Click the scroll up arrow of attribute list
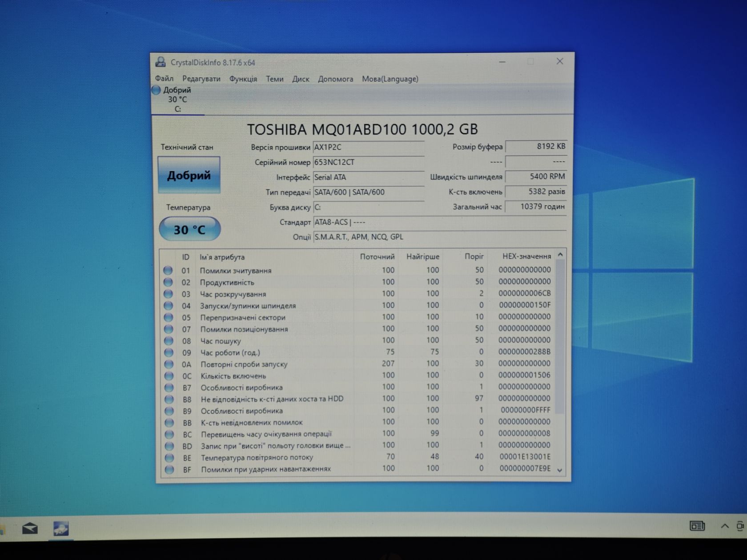This screenshot has width=747, height=560. 560,255
